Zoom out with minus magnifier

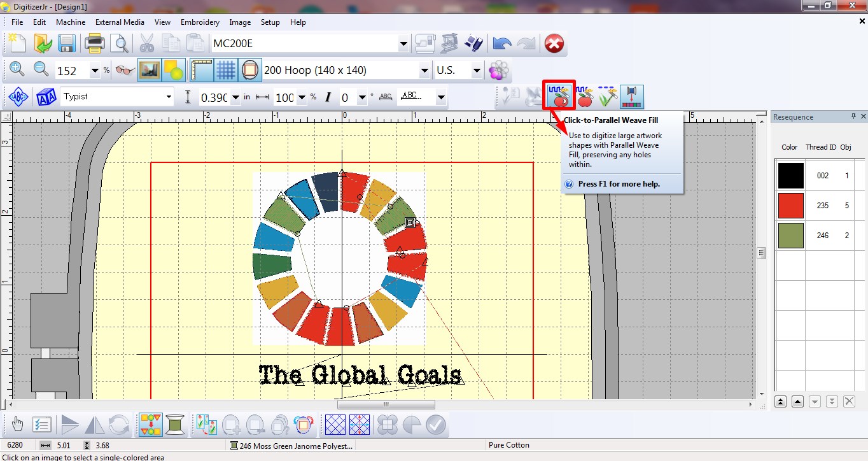coord(41,69)
